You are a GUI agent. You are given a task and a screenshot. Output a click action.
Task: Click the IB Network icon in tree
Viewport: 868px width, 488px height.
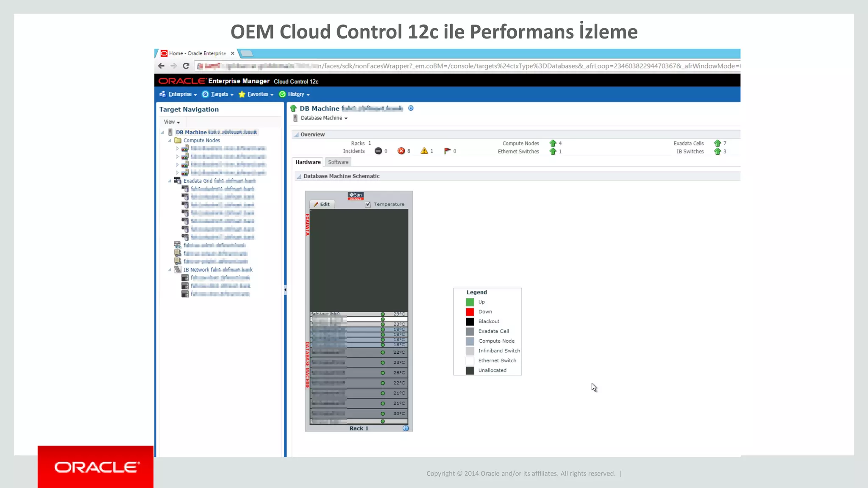tap(178, 269)
